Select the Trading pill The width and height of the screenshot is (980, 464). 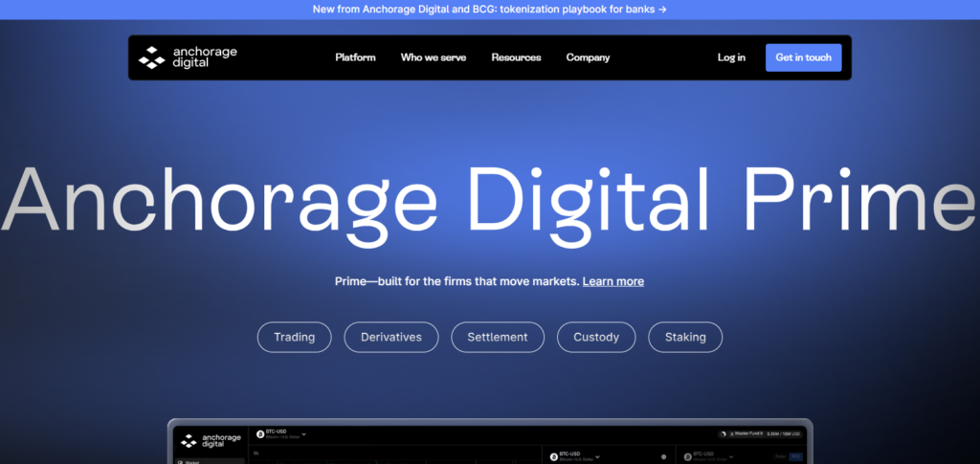[295, 337]
